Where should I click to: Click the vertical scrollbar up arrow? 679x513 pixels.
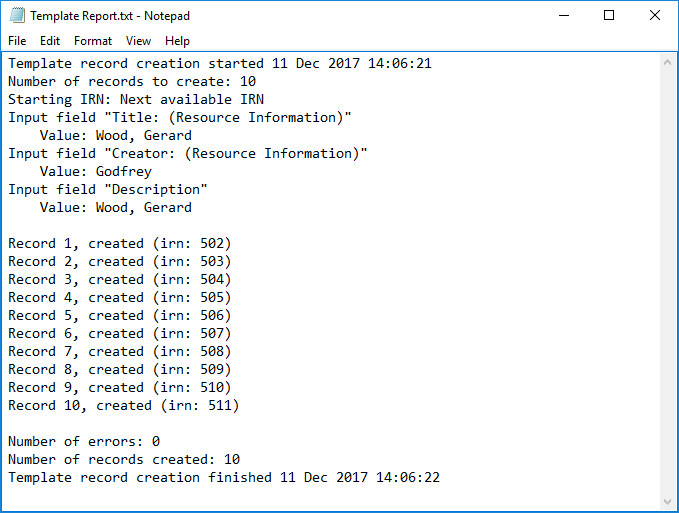click(669, 62)
